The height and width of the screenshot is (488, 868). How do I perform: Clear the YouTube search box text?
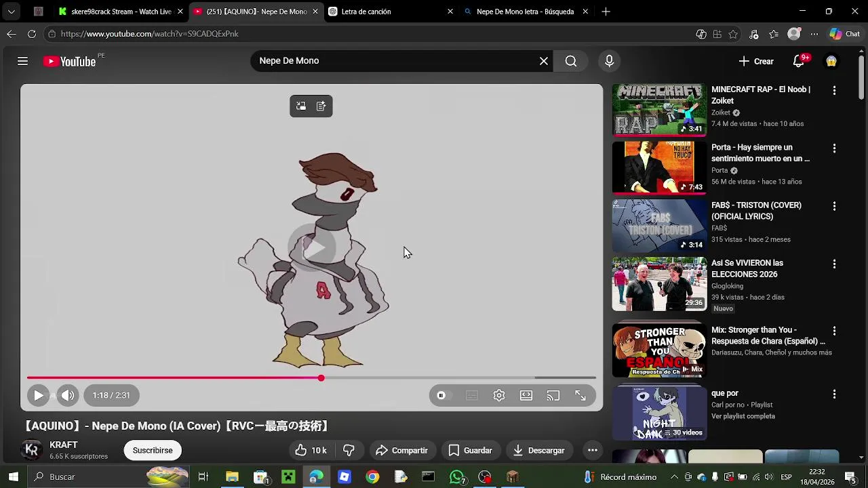pyautogui.click(x=543, y=61)
